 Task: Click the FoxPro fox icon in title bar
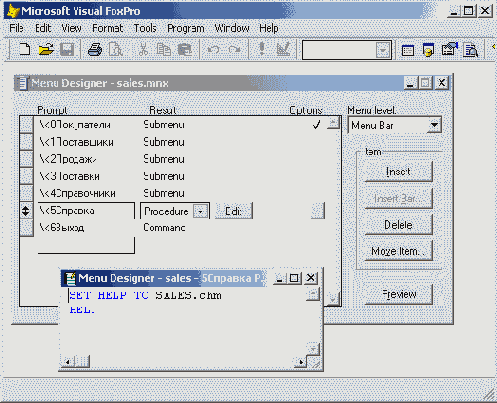[13, 11]
